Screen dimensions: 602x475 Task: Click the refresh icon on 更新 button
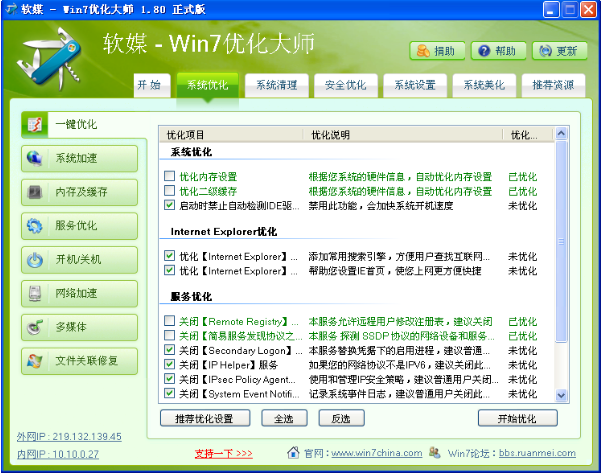coord(546,51)
